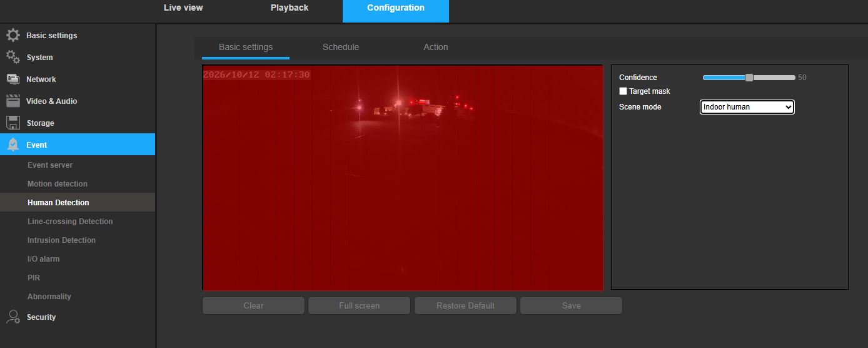The image size is (868, 348).
Task: Click the Scene mode label
Action: point(640,107)
